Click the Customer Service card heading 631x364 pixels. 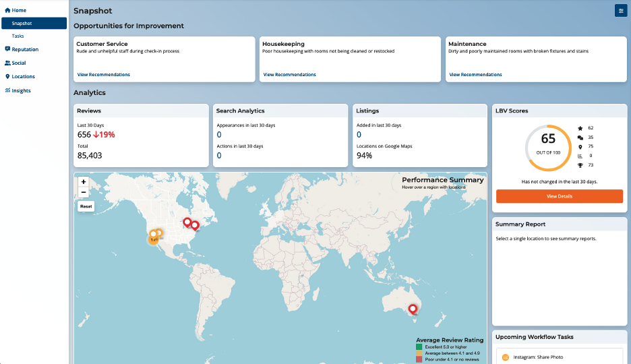(x=102, y=44)
